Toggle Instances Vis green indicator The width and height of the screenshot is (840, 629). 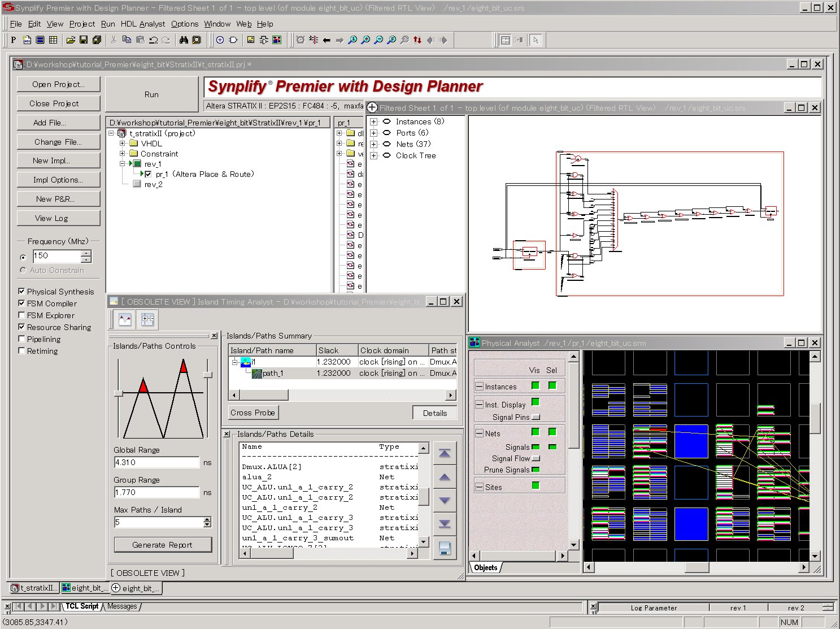535,386
